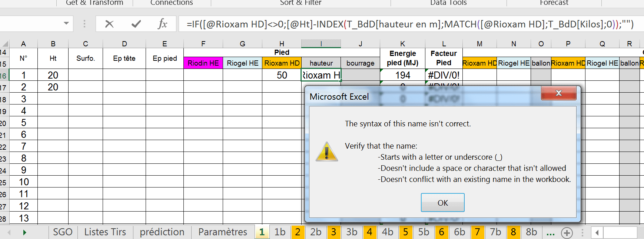Select column H header

(282, 44)
